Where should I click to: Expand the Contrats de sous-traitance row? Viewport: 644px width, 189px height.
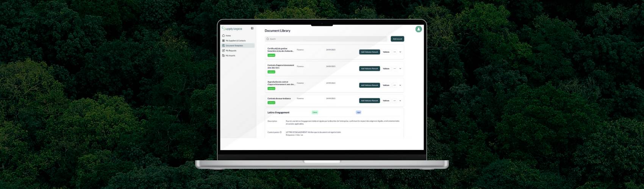400,101
